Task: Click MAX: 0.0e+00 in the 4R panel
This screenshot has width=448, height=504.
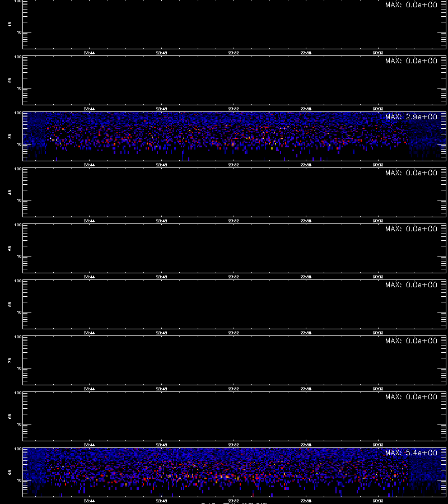Action: [411, 172]
